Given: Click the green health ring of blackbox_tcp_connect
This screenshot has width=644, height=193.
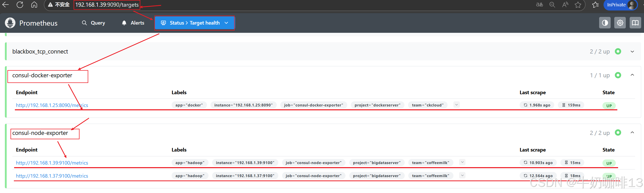Looking at the screenshot, I should point(618,51).
